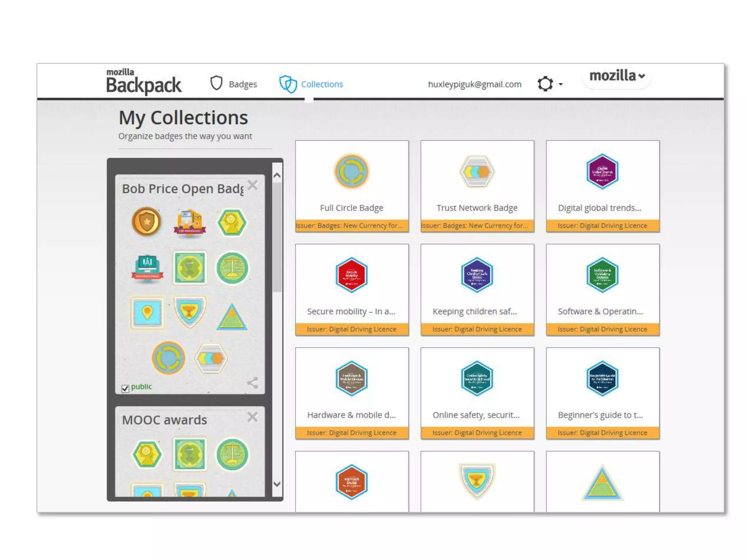This screenshot has height=560, width=747.
Task: Delete the MOOC awards collection with its X
Action: [x=252, y=417]
